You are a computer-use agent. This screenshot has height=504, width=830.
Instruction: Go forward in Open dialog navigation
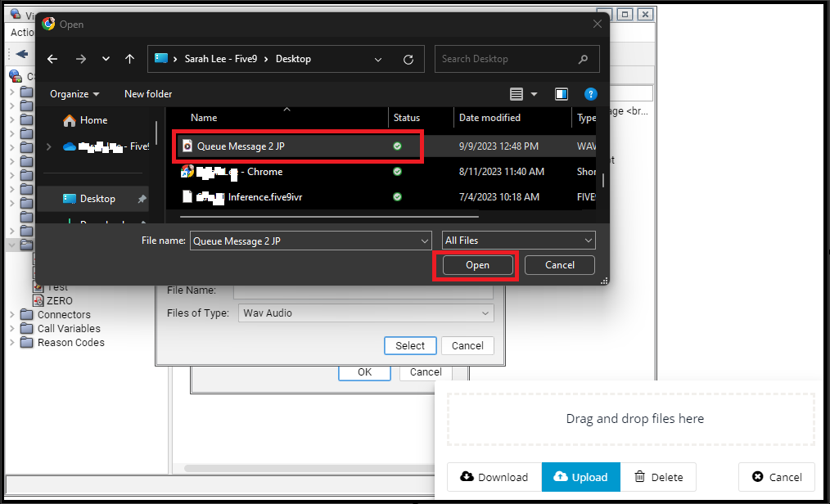pyautogui.click(x=80, y=59)
